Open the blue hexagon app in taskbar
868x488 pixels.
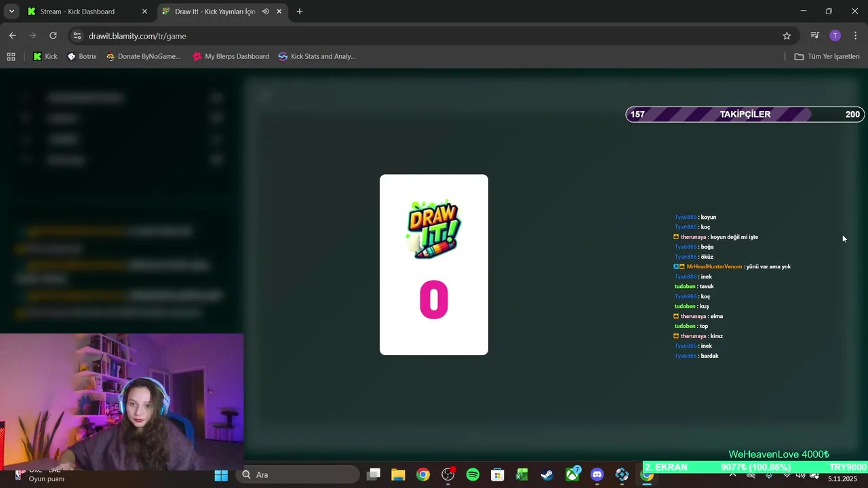[x=622, y=475]
